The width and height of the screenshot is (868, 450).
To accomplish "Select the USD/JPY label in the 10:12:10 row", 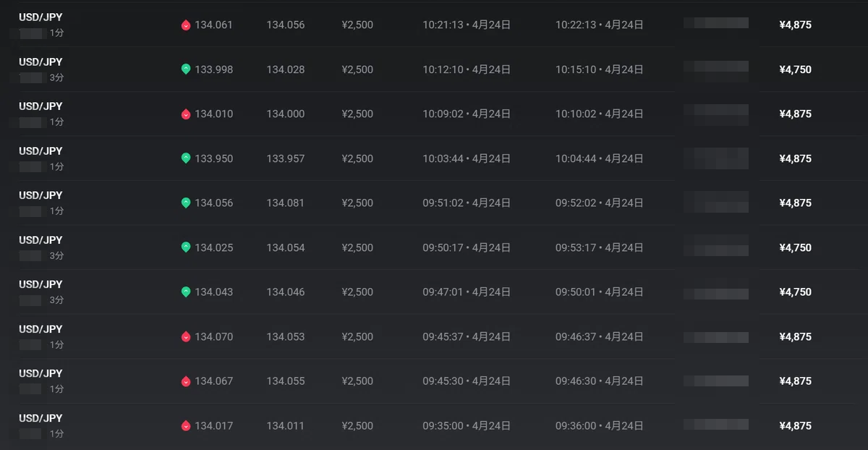I will tap(41, 62).
